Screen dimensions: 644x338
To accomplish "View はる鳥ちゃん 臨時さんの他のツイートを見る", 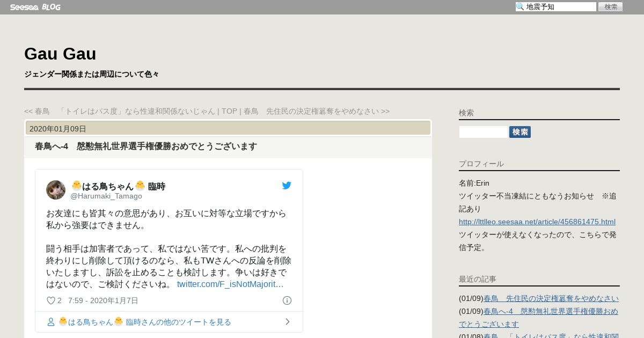I will 145,322.
